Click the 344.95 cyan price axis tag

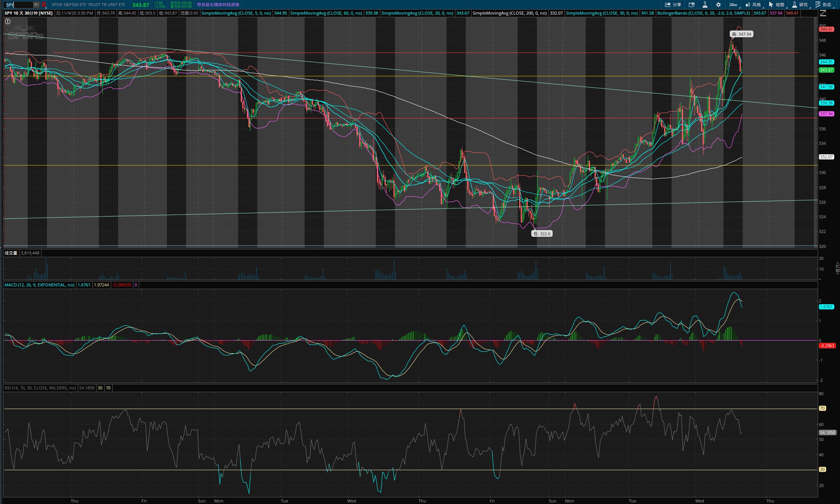tap(826, 62)
